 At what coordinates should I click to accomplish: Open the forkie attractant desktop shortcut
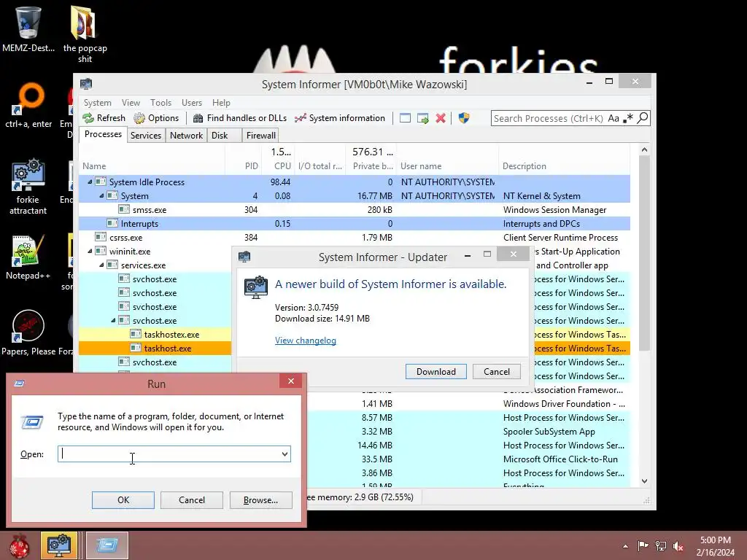coord(28,187)
